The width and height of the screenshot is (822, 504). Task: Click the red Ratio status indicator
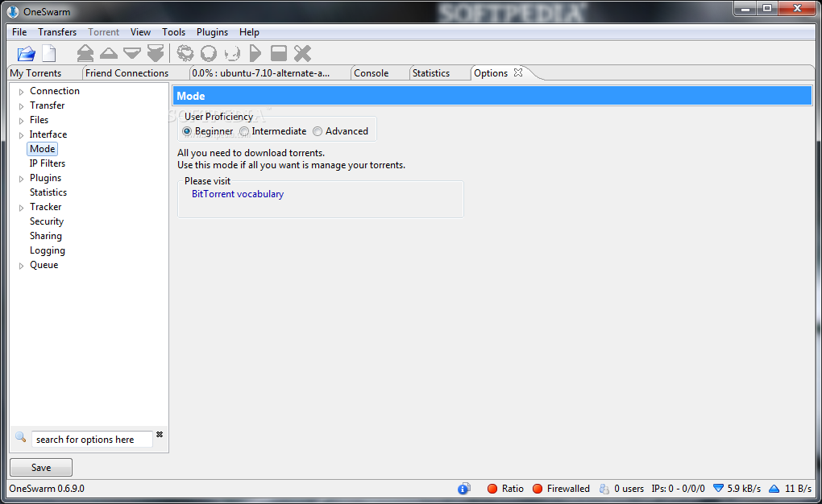[x=492, y=489]
